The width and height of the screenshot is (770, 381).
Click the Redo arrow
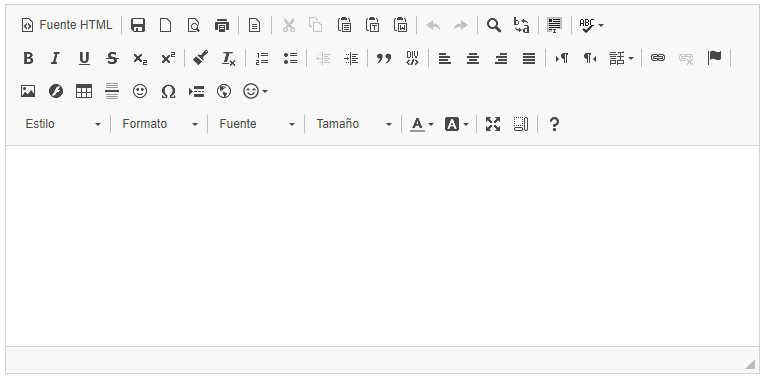click(461, 25)
